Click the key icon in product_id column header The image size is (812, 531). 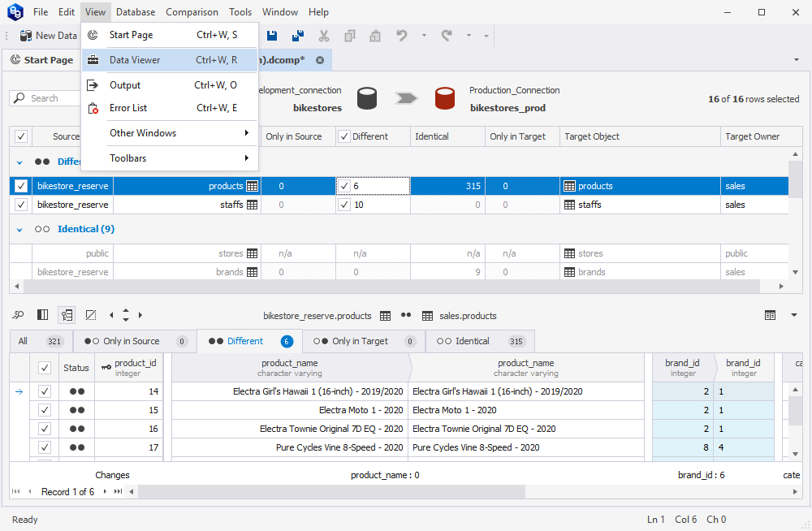tap(106, 367)
